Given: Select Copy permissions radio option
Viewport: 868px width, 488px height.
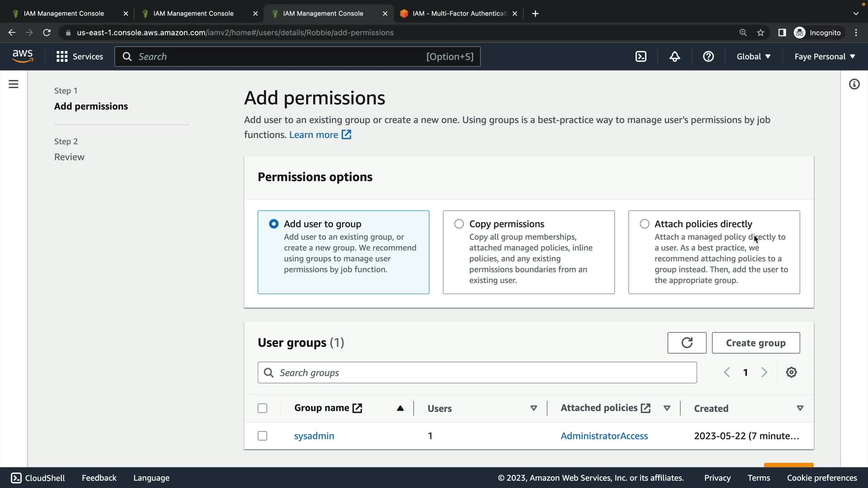Looking at the screenshot, I should (459, 224).
